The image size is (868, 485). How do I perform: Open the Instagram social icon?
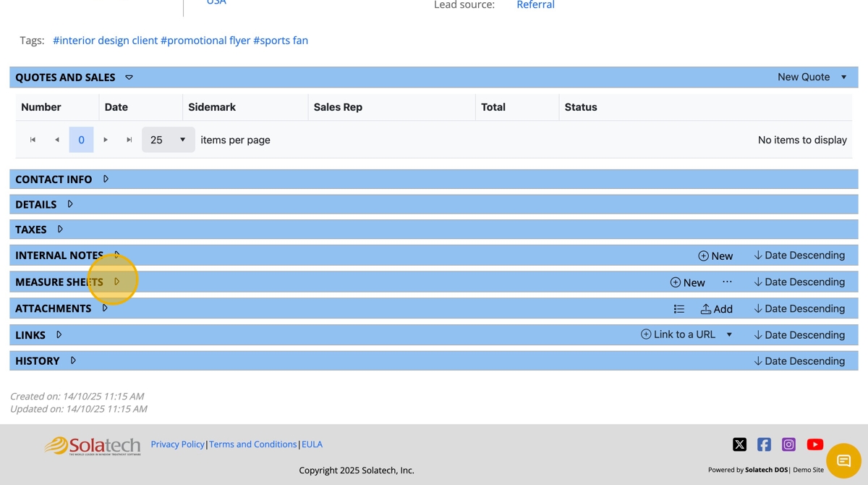point(789,444)
